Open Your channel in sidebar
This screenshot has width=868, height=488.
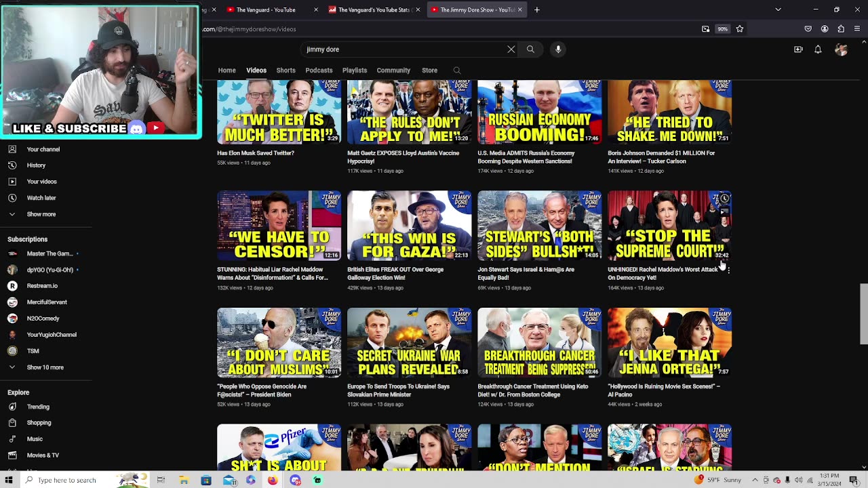tap(45, 149)
